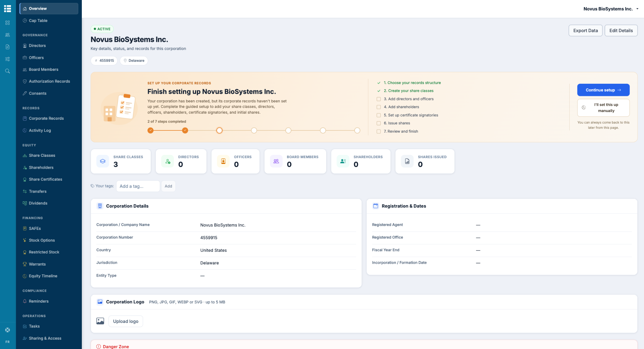644x349 pixels.
Task: Click the last step circle on progress tracker
Action: click(357, 130)
